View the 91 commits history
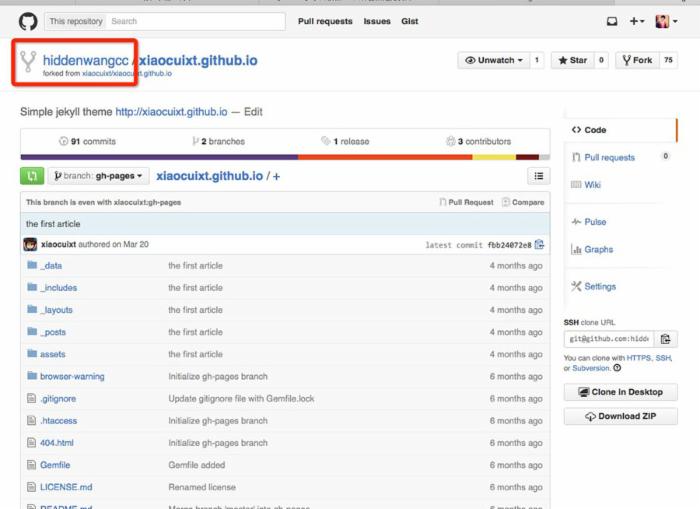 point(88,142)
